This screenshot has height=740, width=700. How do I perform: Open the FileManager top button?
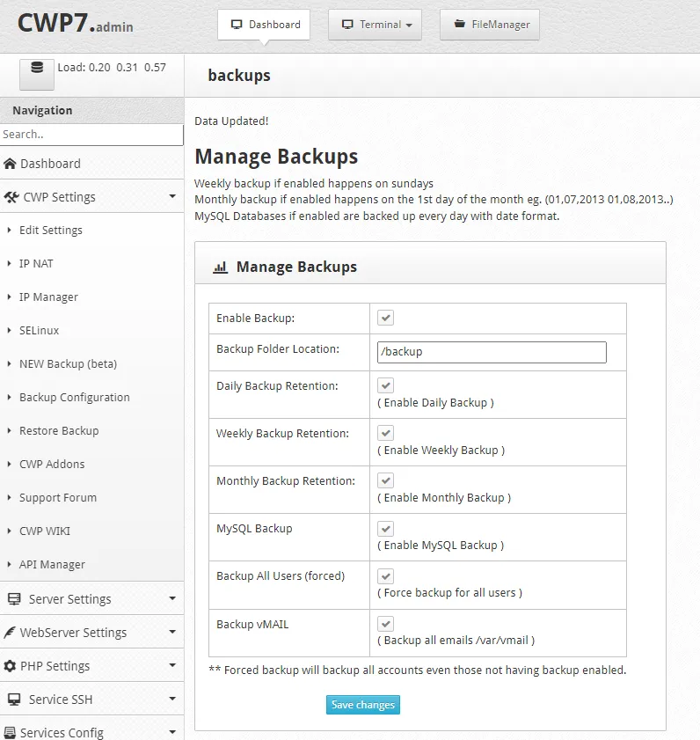point(490,25)
